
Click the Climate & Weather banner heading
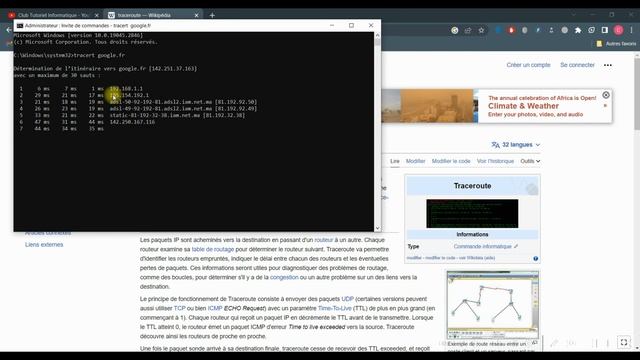click(x=523, y=106)
